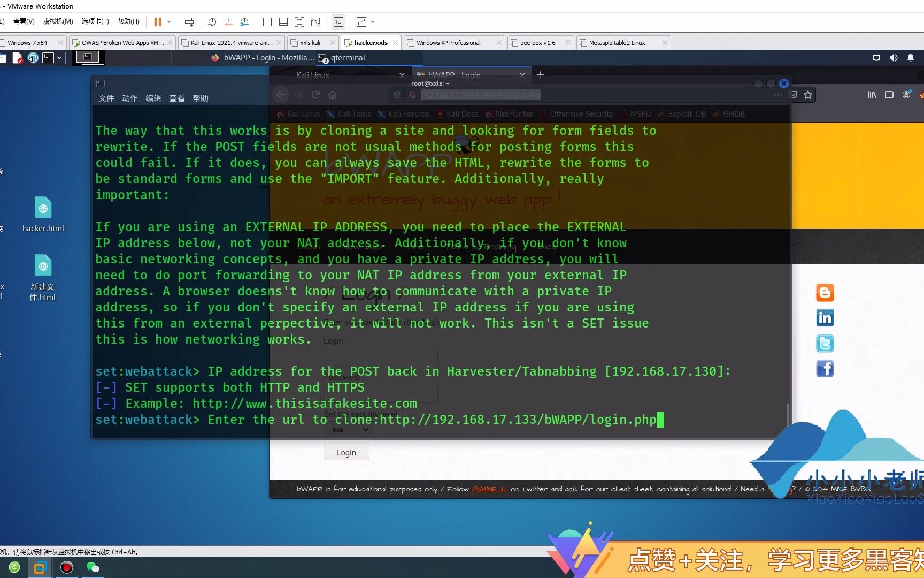Switch to the Windows XP Professional VM tab
The height and width of the screenshot is (578, 924).
click(x=448, y=43)
